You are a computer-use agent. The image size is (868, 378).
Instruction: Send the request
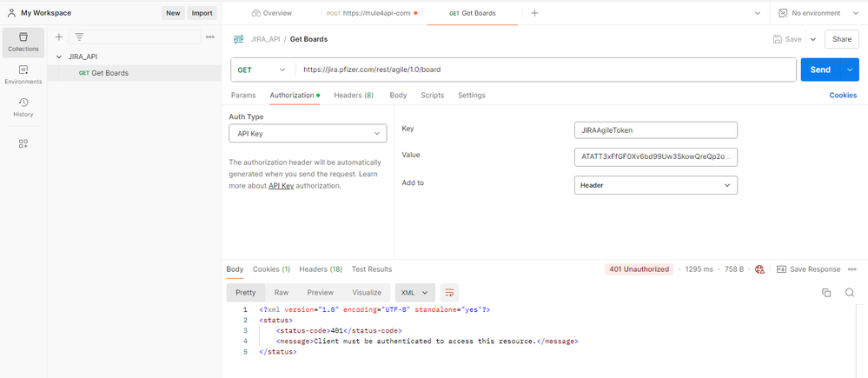tap(820, 70)
